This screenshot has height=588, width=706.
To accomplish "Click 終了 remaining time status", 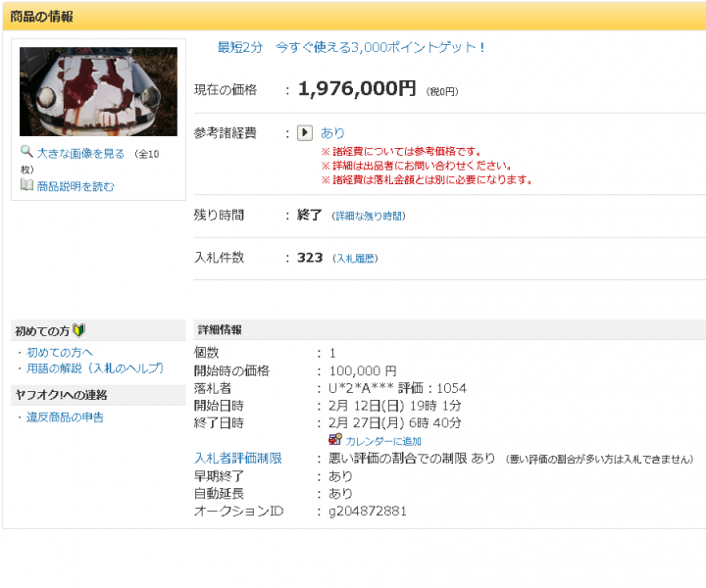I will coord(310,215).
